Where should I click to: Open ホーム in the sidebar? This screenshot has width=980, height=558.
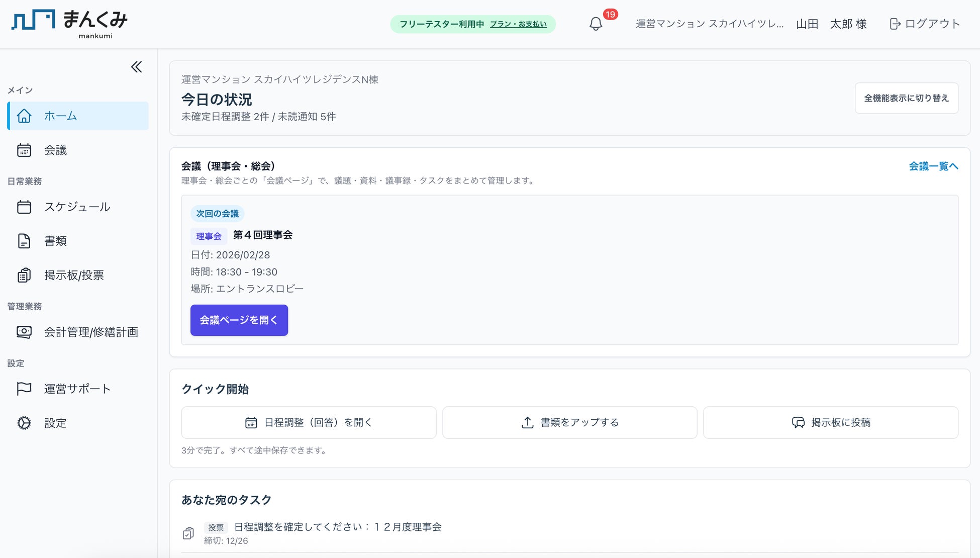coord(78,116)
